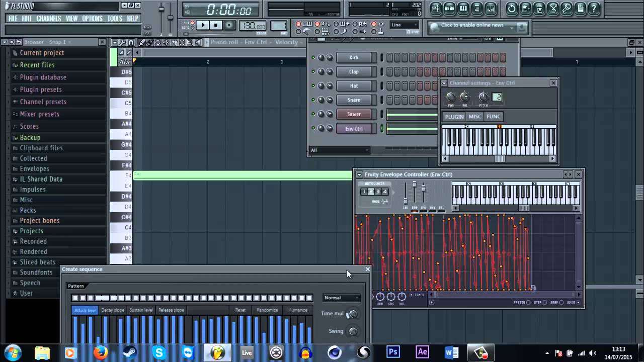This screenshot has width=644, height=362.
Task: Click Humanize in Create sequence
Action: pos(298,310)
